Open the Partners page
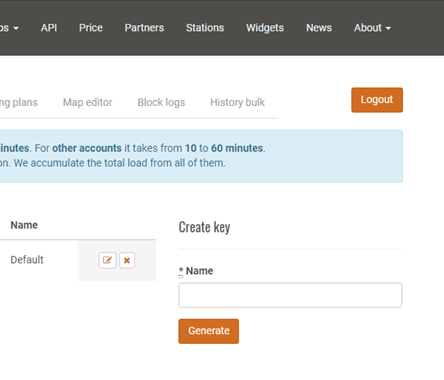Image resolution: width=444 pixels, height=380 pixels. [x=144, y=28]
